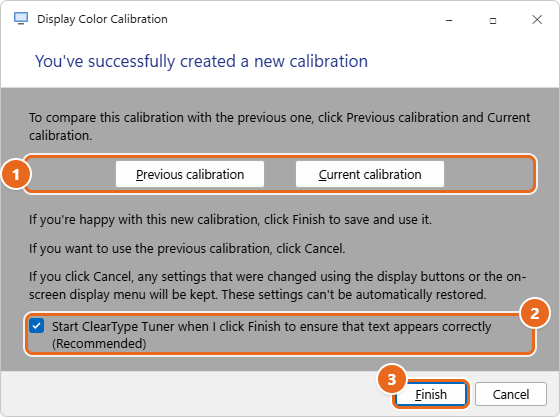The width and height of the screenshot is (560, 418).
Task: Click the Current calibration button
Action: [x=370, y=174]
